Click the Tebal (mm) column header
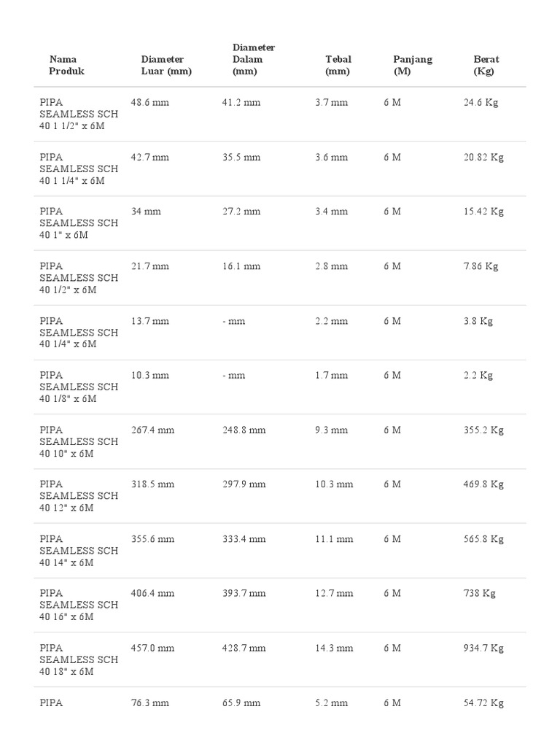This screenshot has height=747, width=560. point(338,65)
